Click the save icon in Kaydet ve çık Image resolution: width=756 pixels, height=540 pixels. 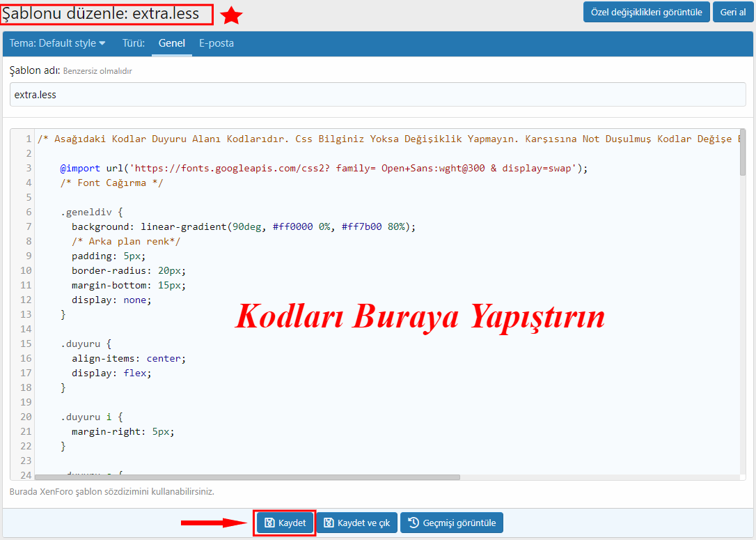click(329, 523)
